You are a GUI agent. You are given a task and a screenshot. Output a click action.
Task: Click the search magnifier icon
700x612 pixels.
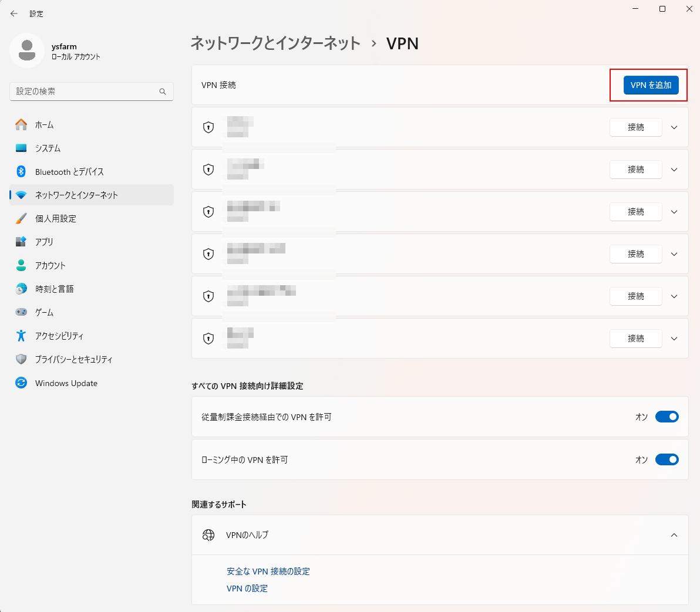click(163, 92)
